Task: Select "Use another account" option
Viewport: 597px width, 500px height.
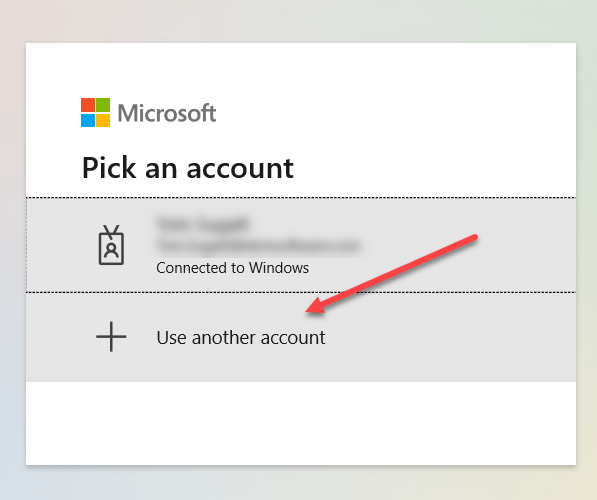Action: pyautogui.click(x=301, y=337)
